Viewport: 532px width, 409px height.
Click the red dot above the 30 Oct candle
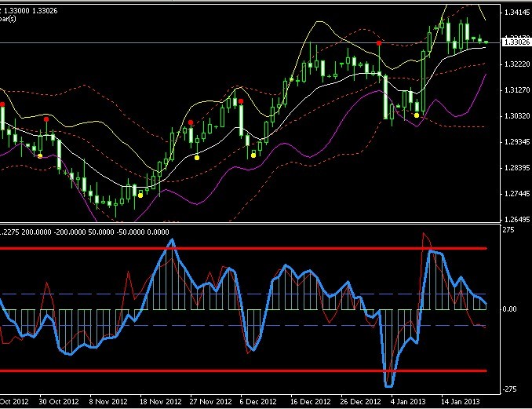coord(46,119)
